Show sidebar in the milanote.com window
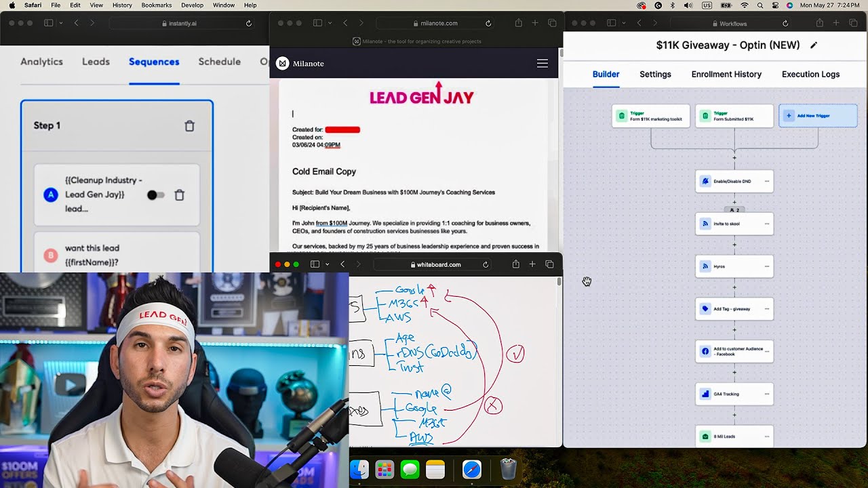 [317, 23]
